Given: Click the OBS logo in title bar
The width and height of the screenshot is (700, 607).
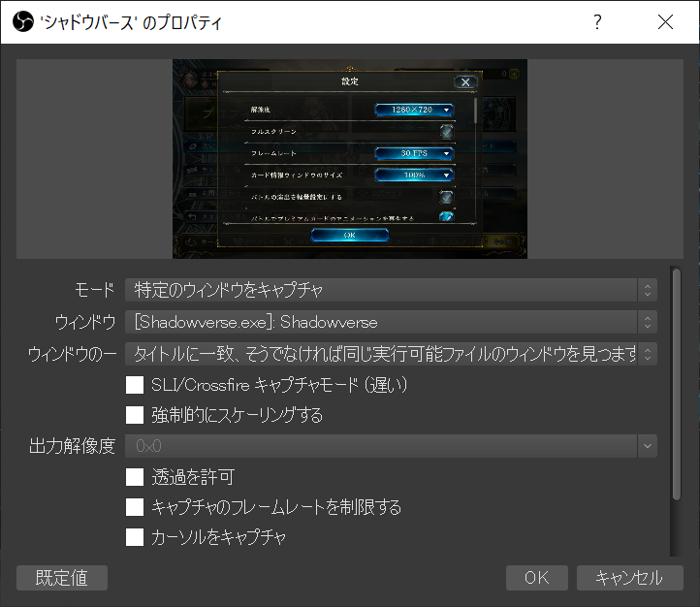Looking at the screenshot, I should [x=22, y=22].
